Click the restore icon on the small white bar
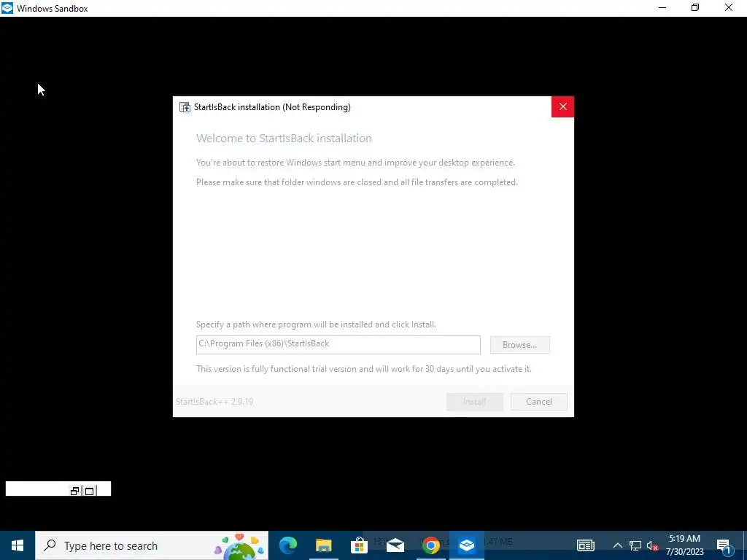747x560 pixels. click(x=75, y=491)
